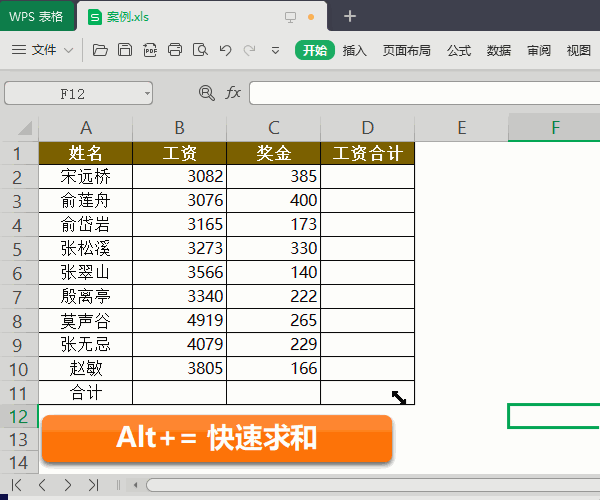The height and width of the screenshot is (500, 600).
Task: Click the Save icon in toolbar
Action: tap(125, 50)
